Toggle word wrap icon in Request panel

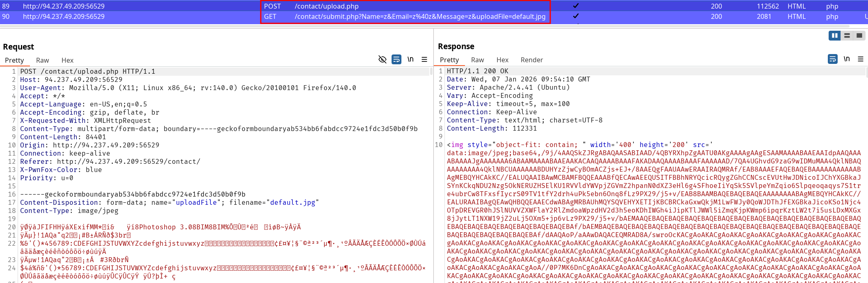(x=396, y=60)
